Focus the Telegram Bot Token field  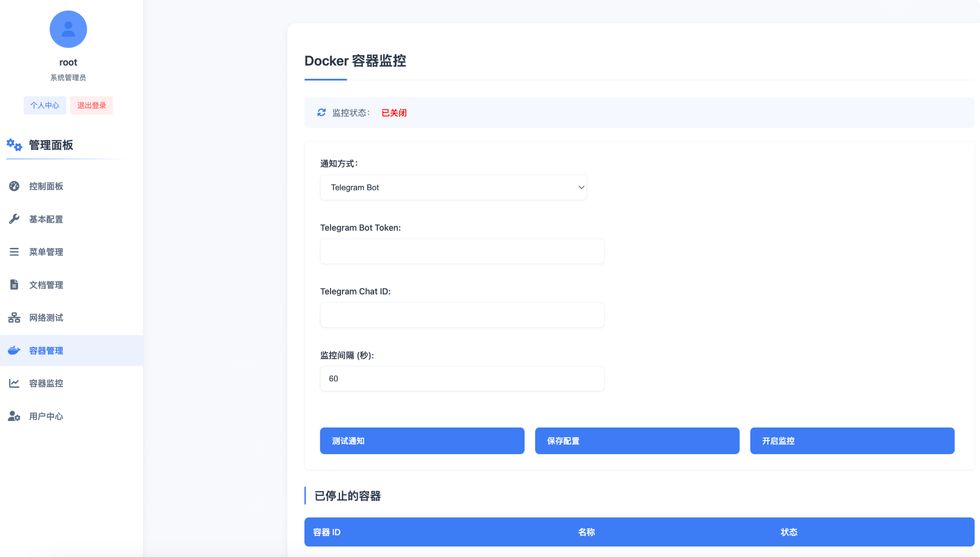click(461, 251)
